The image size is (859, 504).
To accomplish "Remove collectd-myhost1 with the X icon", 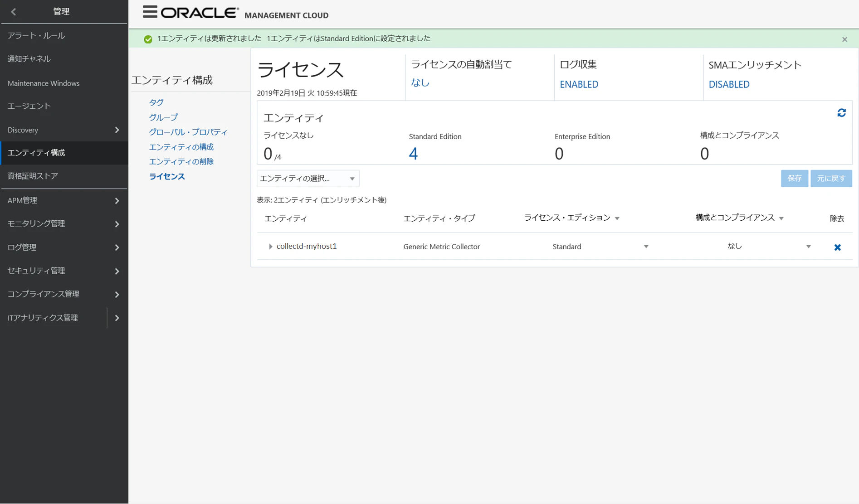I will [x=837, y=247].
